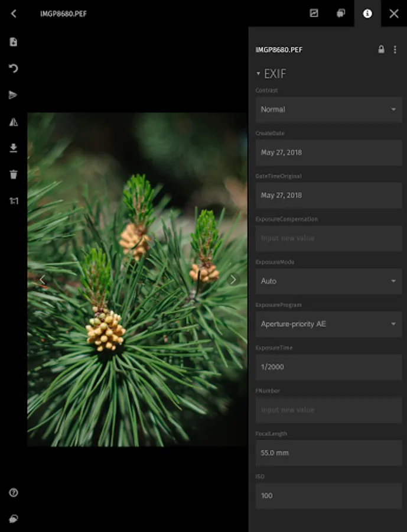Open the Contrast dropdown showing Normal

point(328,109)
